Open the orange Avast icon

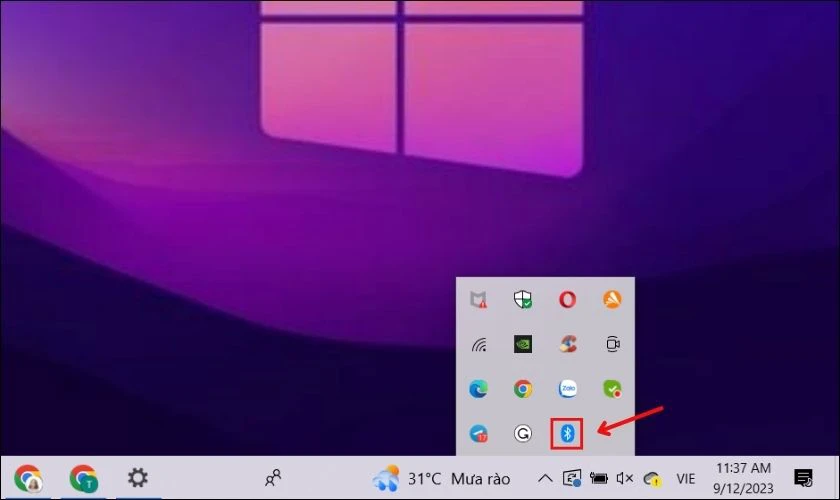[x=612, y=299]
